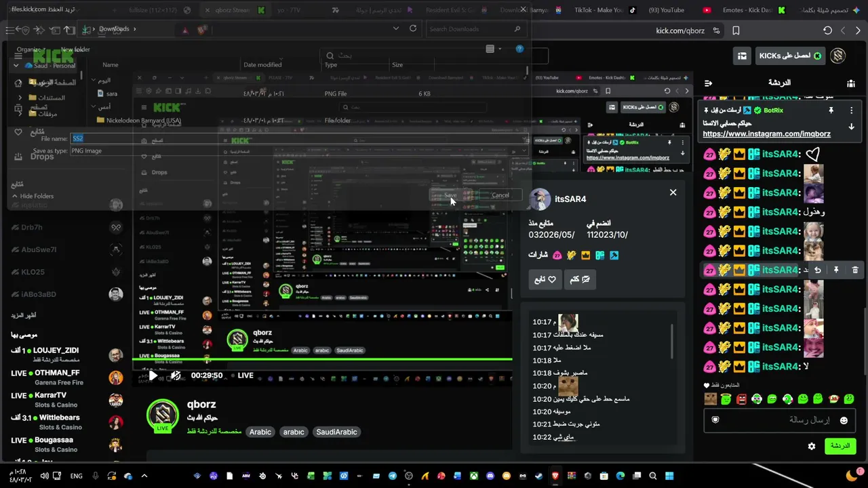Send the message with the green الدردشة button
This screenshot has width=868, height=488.
click(840, 446)
